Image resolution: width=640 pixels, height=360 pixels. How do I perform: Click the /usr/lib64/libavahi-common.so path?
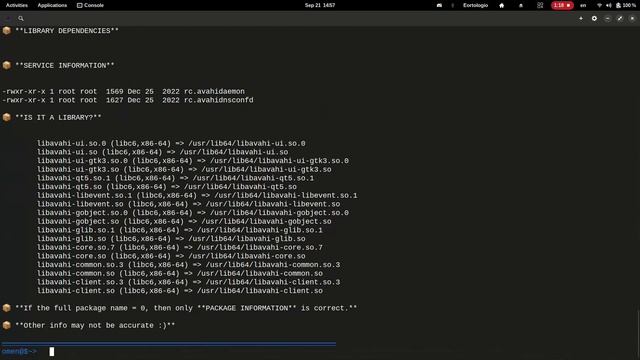[x=260, y=273]
